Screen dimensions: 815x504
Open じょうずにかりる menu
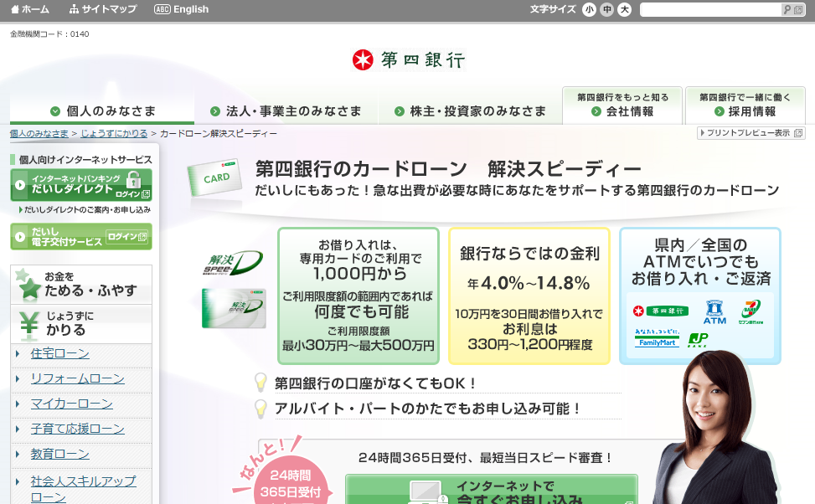[x=81, y=324]
